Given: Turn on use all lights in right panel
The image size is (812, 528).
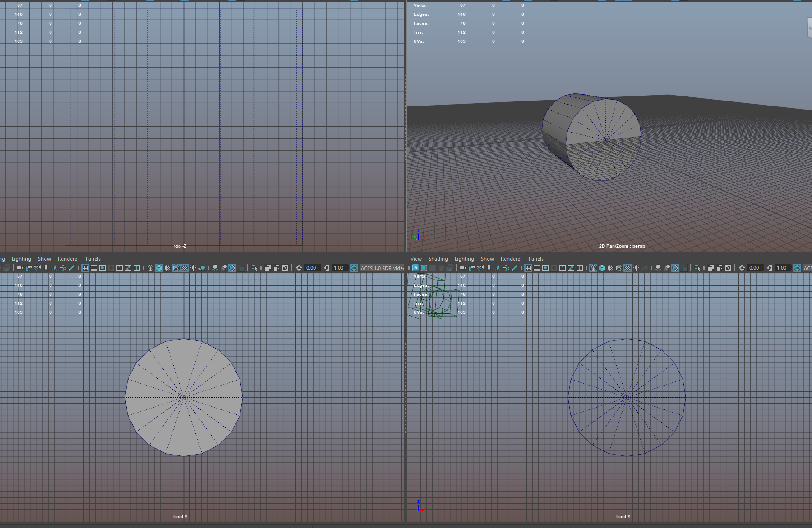Looking at the screenshot, I should [x=636, y=268].
